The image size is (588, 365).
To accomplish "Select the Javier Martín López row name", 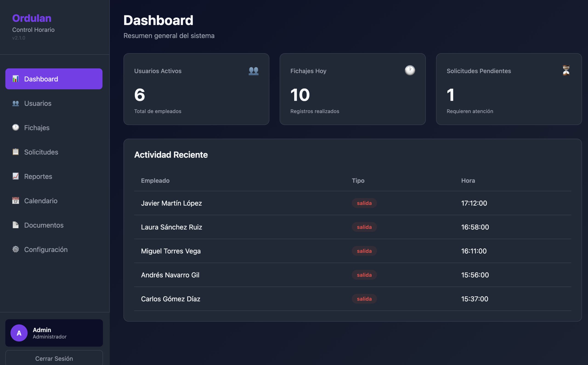I will click(x=171, y=203).
